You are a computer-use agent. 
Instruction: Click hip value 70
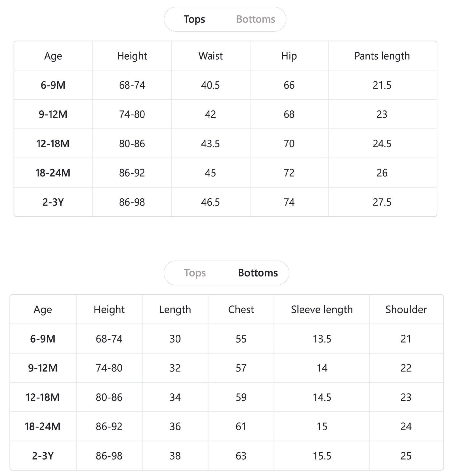(x=289, y=144)
